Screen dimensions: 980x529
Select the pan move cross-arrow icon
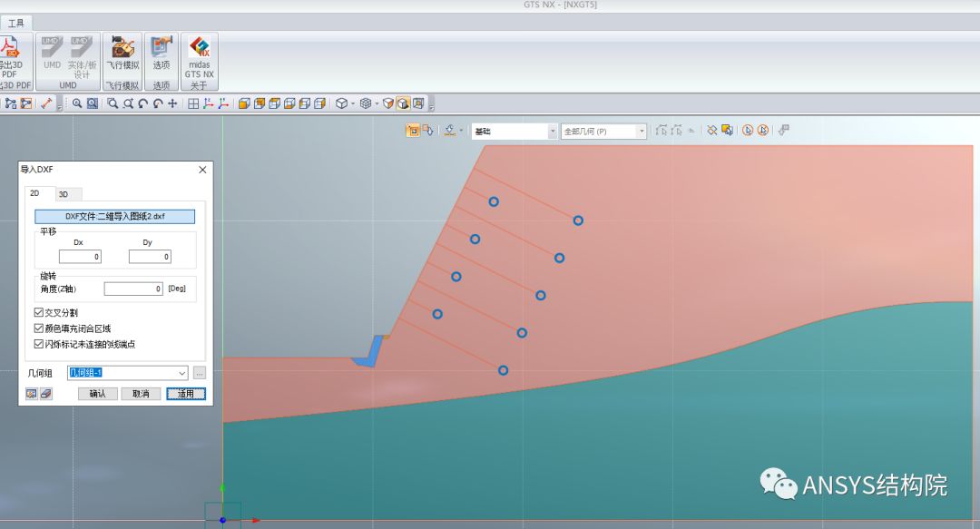coord(172,103)
